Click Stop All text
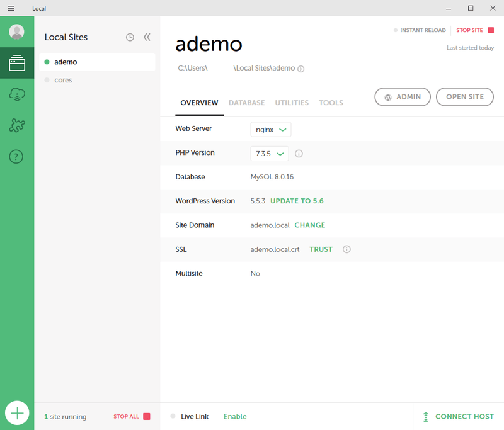The width and height of the screenshot is (504, 430). coord(127,417)
